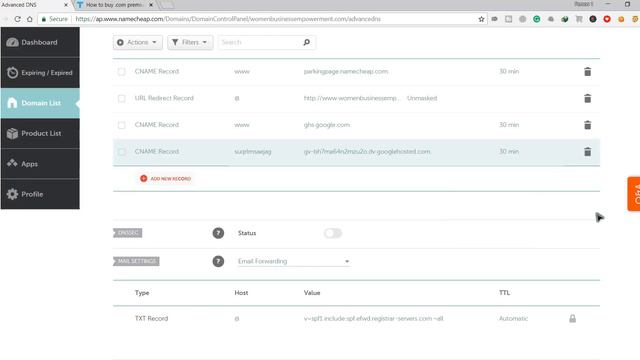Check the ghs.google.com CNAME record checkbox
Screen dimensions: 640x360
point(122,125)
